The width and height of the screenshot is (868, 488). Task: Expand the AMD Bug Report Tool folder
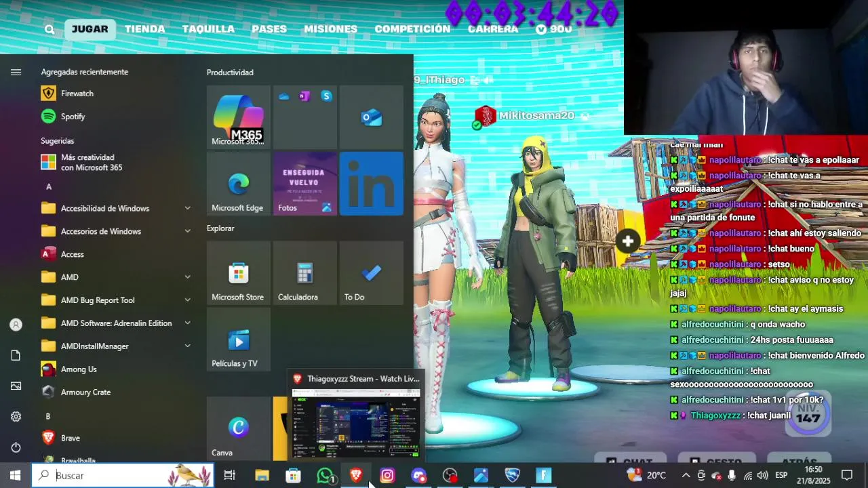[115, 300]
